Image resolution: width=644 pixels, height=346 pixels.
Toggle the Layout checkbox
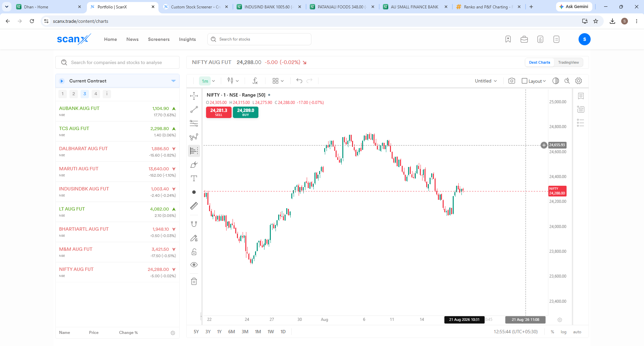pos(525,81)
